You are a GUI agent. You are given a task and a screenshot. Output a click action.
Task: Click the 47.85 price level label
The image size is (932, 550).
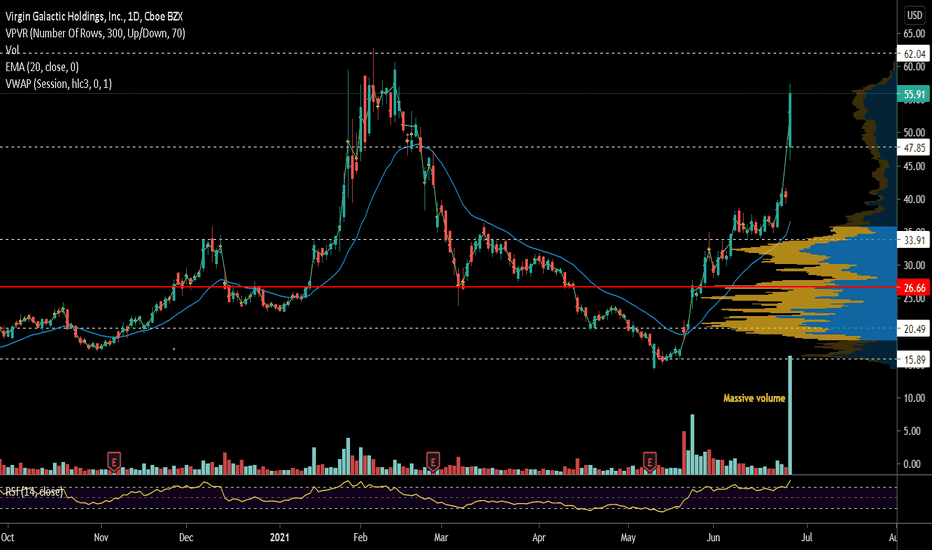point(914,147)
